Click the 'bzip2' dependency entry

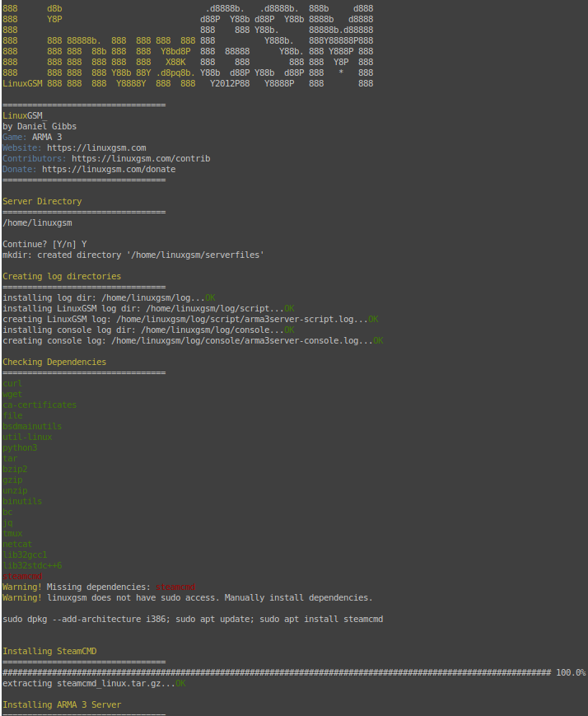(x=15, y=470)
